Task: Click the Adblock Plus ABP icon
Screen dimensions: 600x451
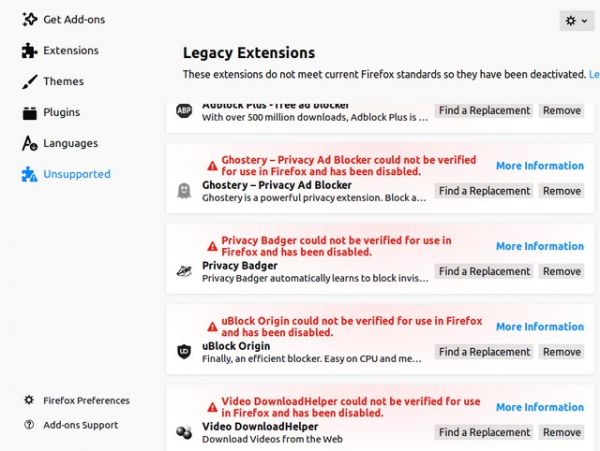Action: pyautogui.click(x=184, y=110)
